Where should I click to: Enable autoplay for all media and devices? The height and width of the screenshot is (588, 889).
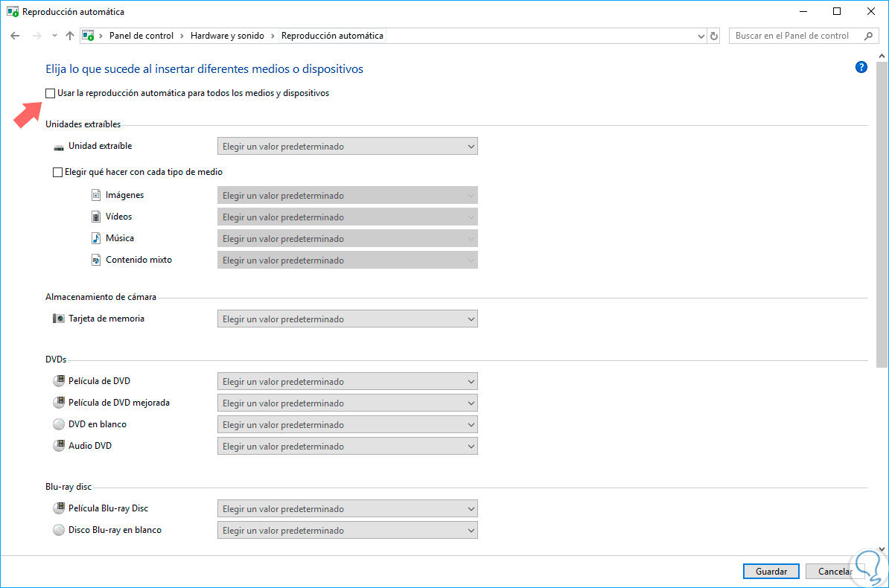pos(51,94)
